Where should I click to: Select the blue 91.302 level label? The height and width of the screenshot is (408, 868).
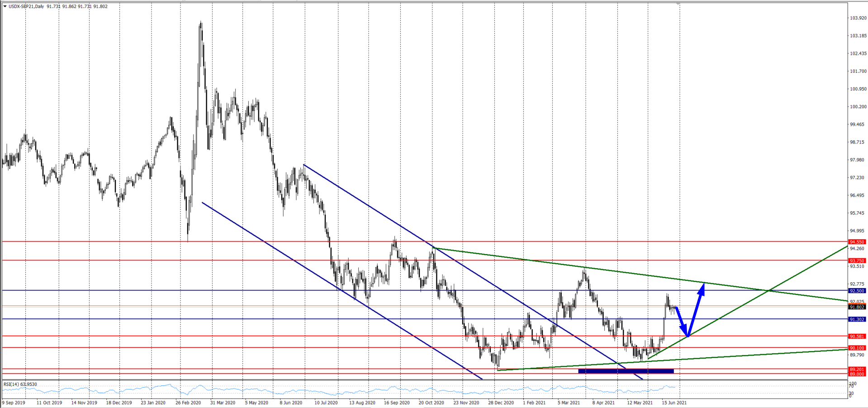[857, 319]
